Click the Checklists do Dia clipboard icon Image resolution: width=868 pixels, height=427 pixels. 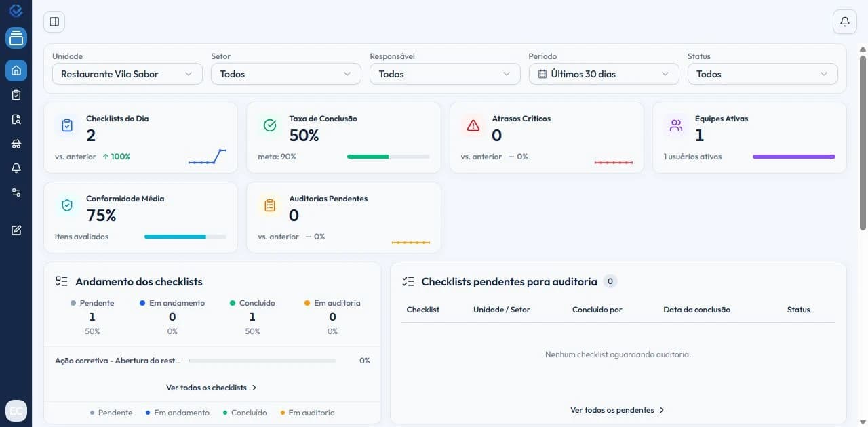point(67,125)
